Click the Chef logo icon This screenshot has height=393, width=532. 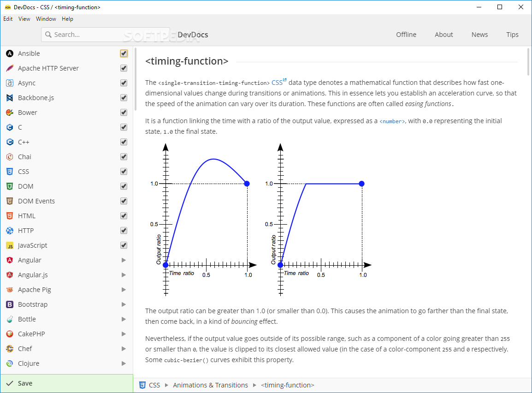10,349
